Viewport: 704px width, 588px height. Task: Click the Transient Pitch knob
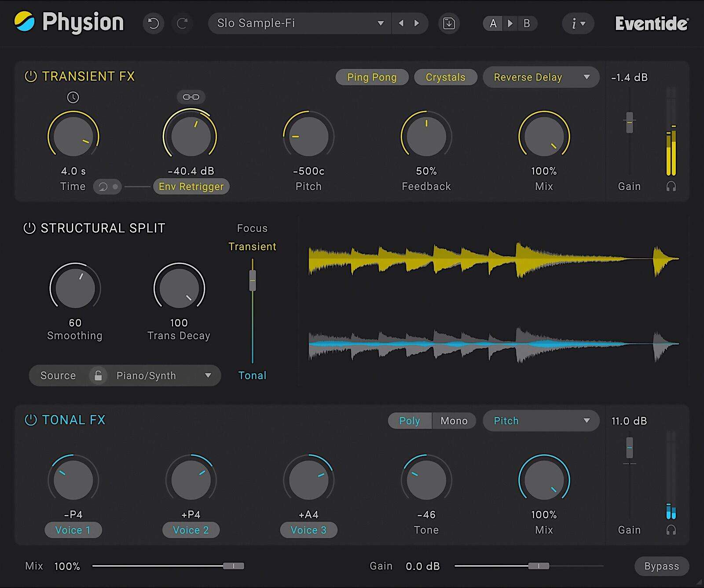[308, 136]
